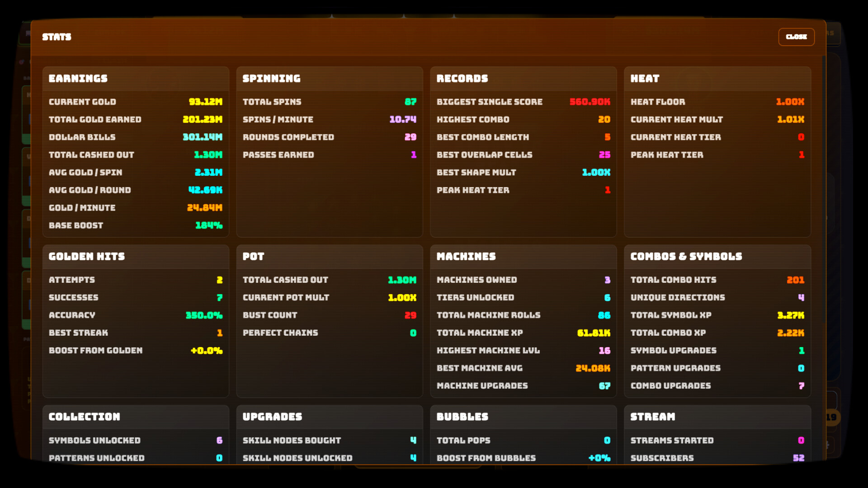Click the Earnings panel header
Screen dimensions: 868x488
coord(78,79)
